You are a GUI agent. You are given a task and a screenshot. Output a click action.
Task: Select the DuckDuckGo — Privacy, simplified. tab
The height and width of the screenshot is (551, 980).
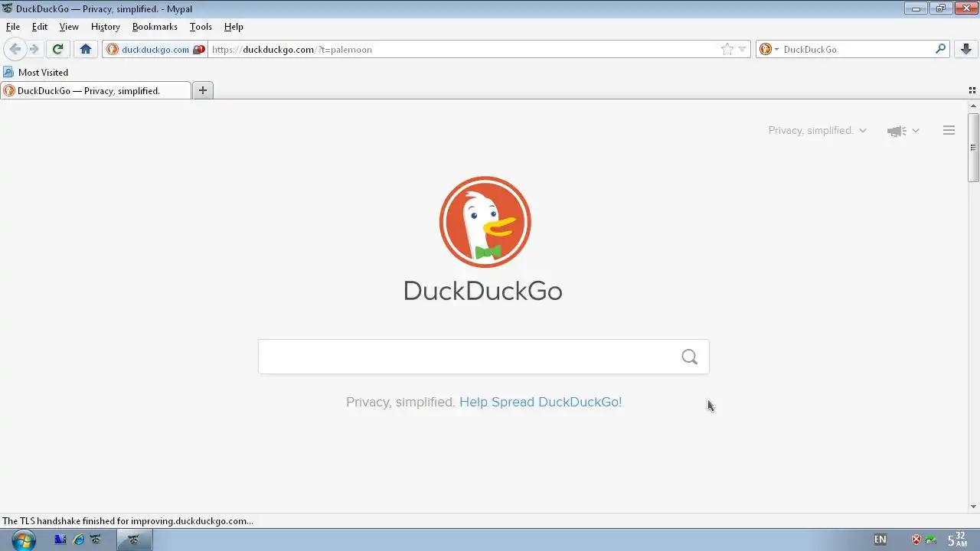[96, 90]
